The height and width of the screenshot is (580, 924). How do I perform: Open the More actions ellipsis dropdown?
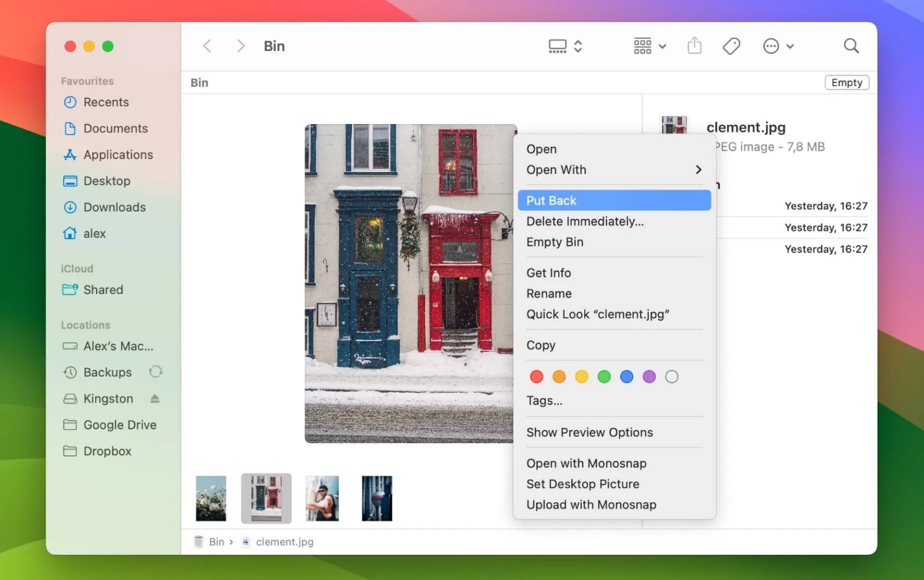click(779, 46)
